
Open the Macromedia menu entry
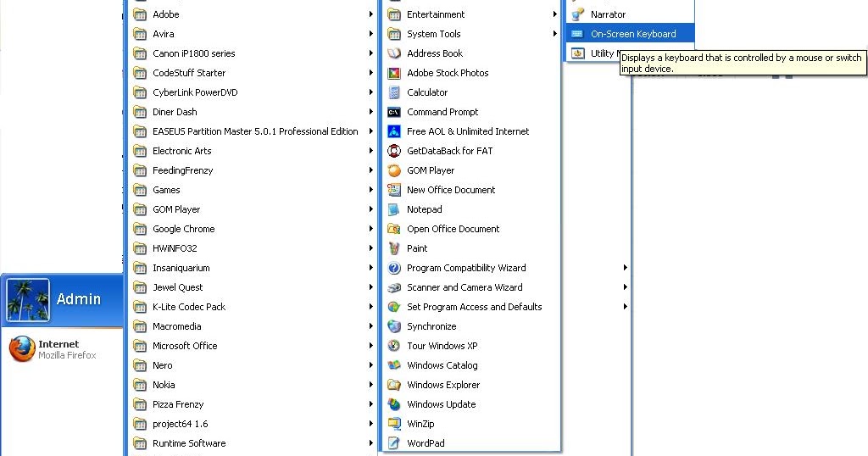click(253, 326)
